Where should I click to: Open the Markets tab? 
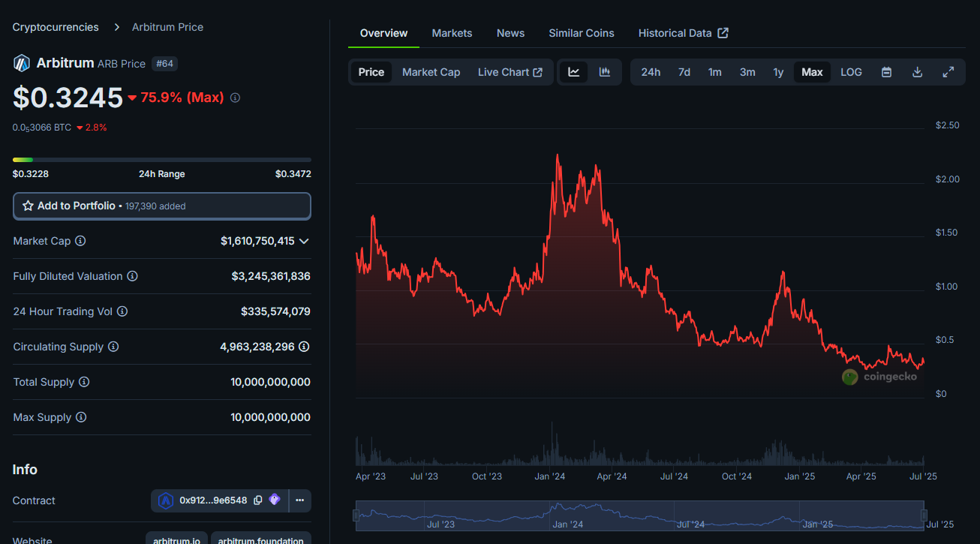click(452, 33)
